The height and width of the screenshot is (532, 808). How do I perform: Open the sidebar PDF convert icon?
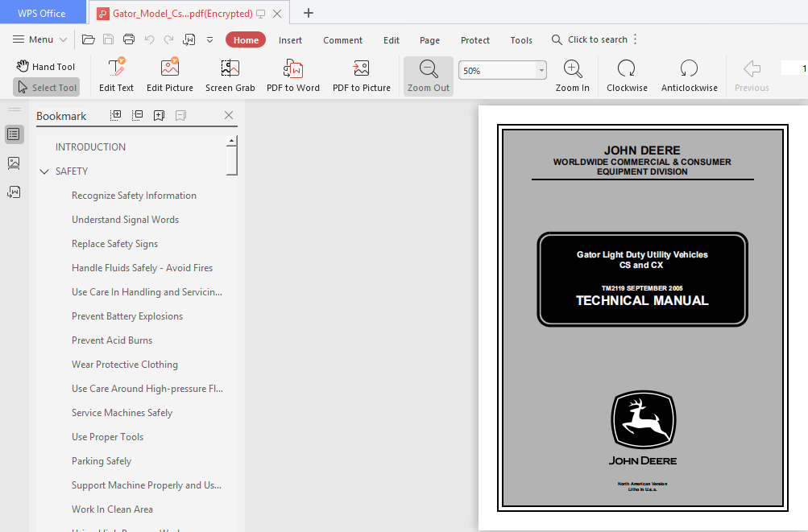tap(14, 192)
